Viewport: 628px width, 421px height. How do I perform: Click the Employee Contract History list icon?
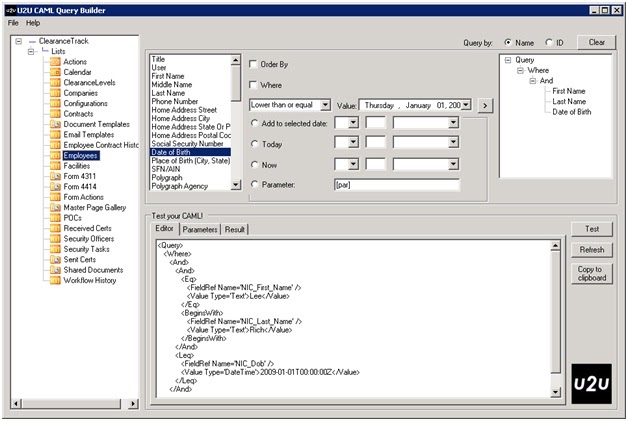(55, 145)
